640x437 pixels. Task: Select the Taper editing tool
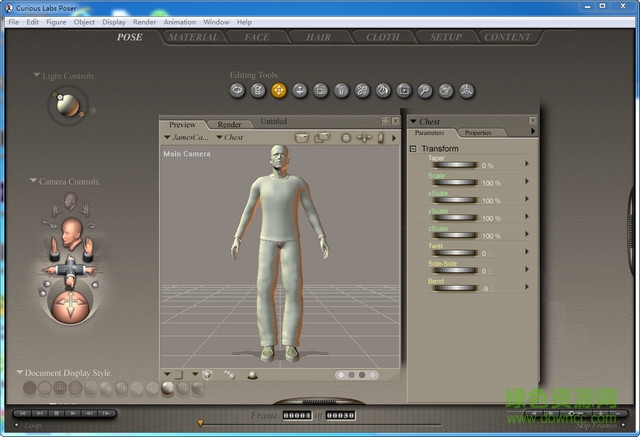tap(341, 91)
